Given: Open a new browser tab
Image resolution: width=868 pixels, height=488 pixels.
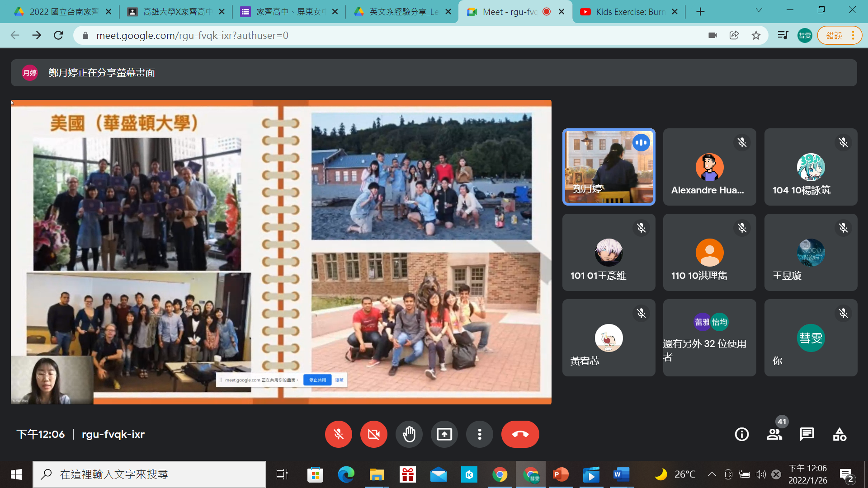Looking at the screenshot, I should coord(700,12).
